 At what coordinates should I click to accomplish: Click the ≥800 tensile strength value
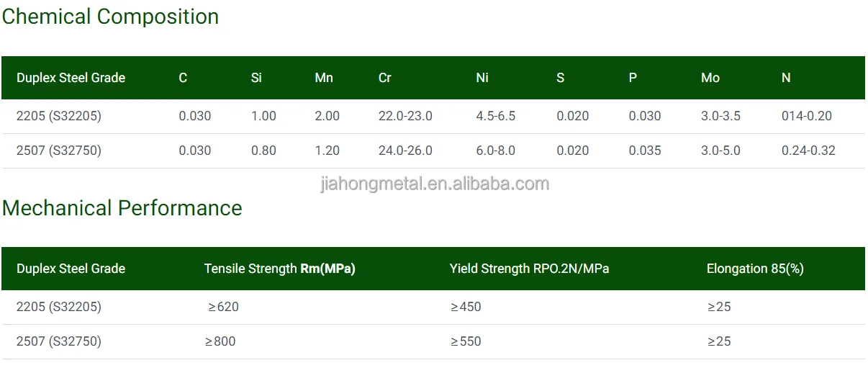pyautogui.click(x=220, y=341)
